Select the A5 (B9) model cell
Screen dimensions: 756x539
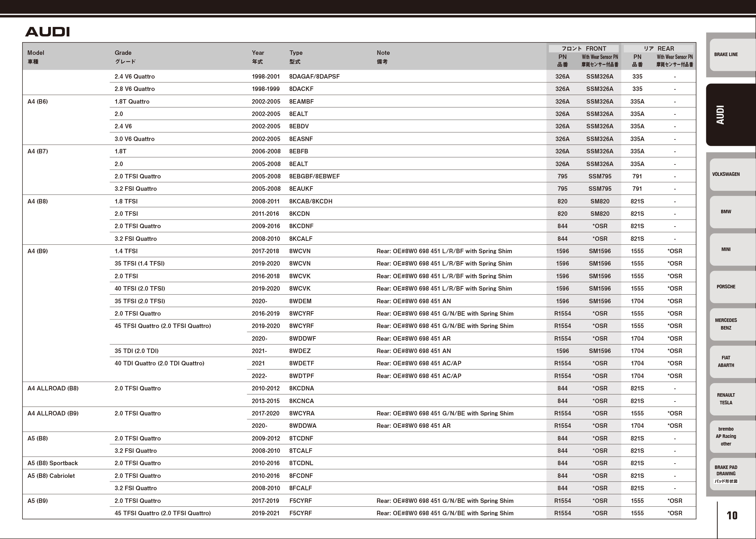click(x=37, y=501)
